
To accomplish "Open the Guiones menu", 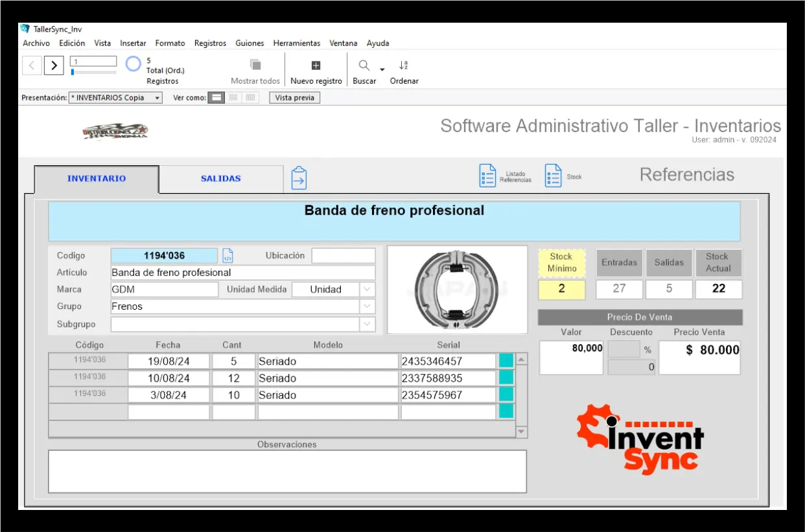I will [x=250, y=43].
